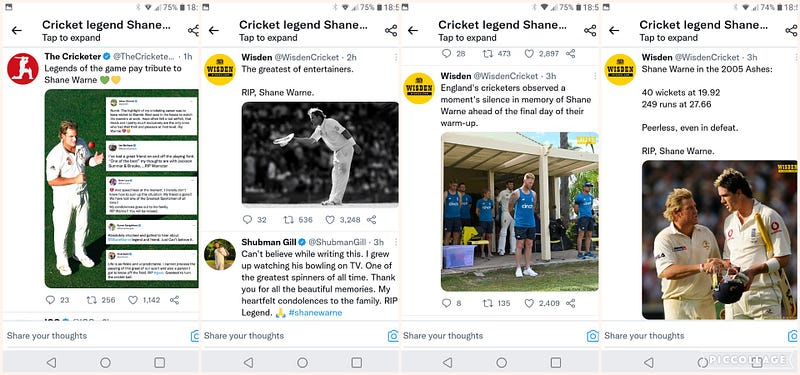Open black-and-white Shane Warne photo
This screenshot has height=375, width=800.
click(x=320, y=154)
